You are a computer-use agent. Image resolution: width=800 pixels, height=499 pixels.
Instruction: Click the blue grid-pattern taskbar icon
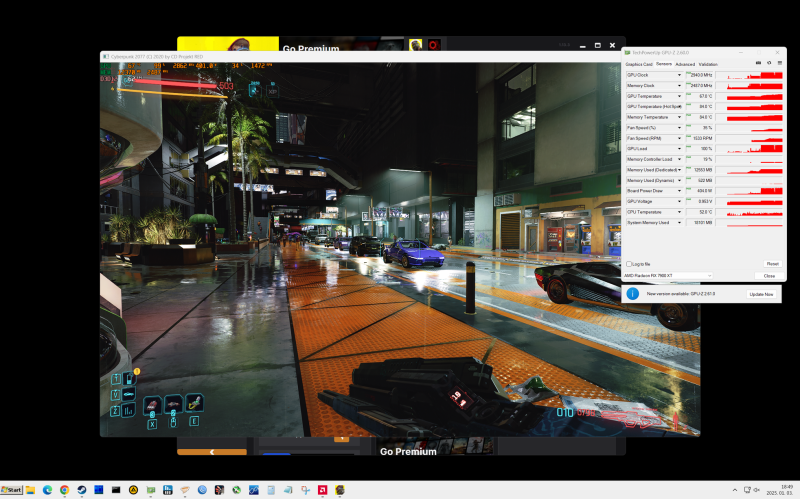coord(98,490)
